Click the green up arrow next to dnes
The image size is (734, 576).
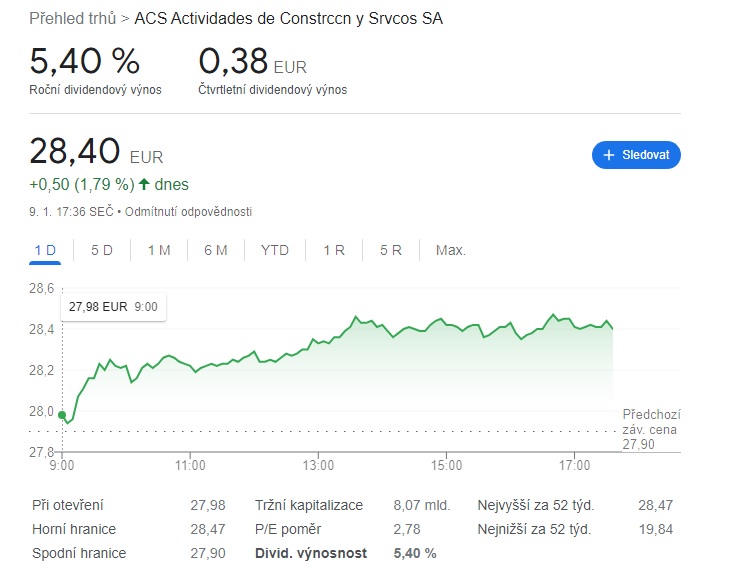tap(144, 184)
